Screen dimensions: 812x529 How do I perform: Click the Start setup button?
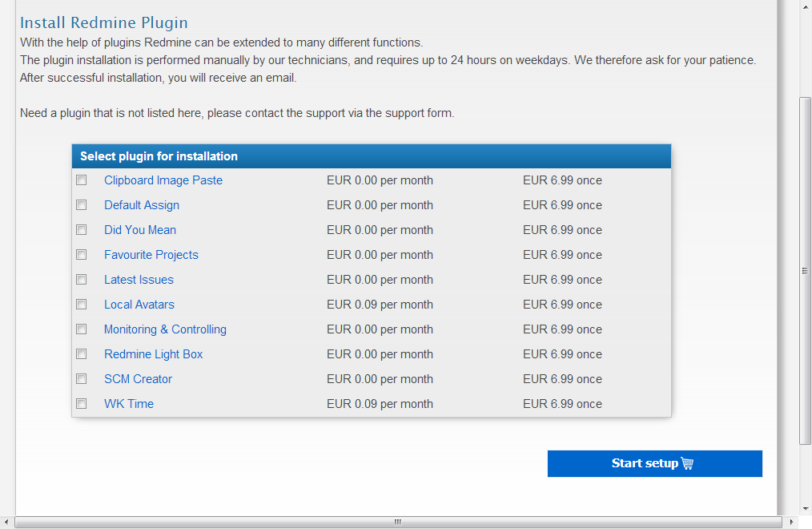coord(655,463)
